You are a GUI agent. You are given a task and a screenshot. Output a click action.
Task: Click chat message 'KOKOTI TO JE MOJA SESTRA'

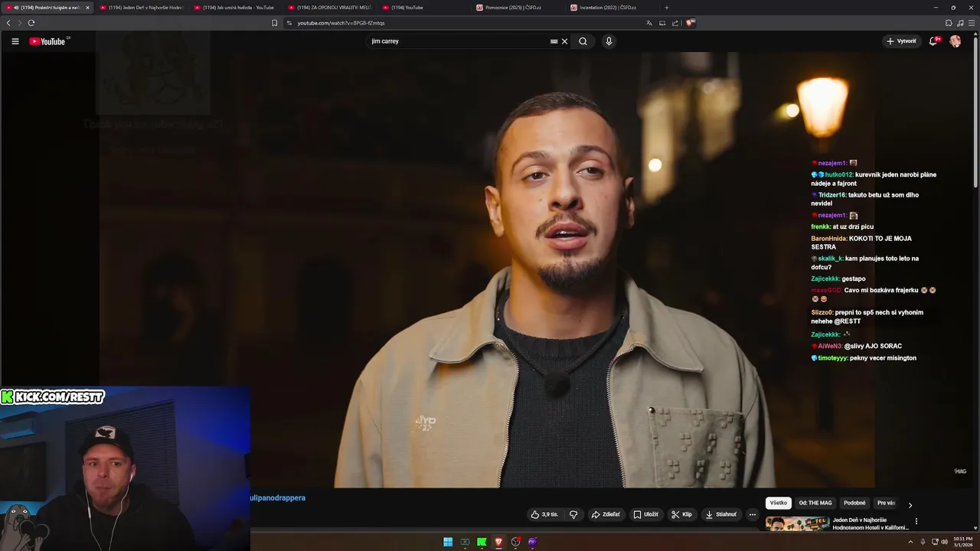[861, 243]
